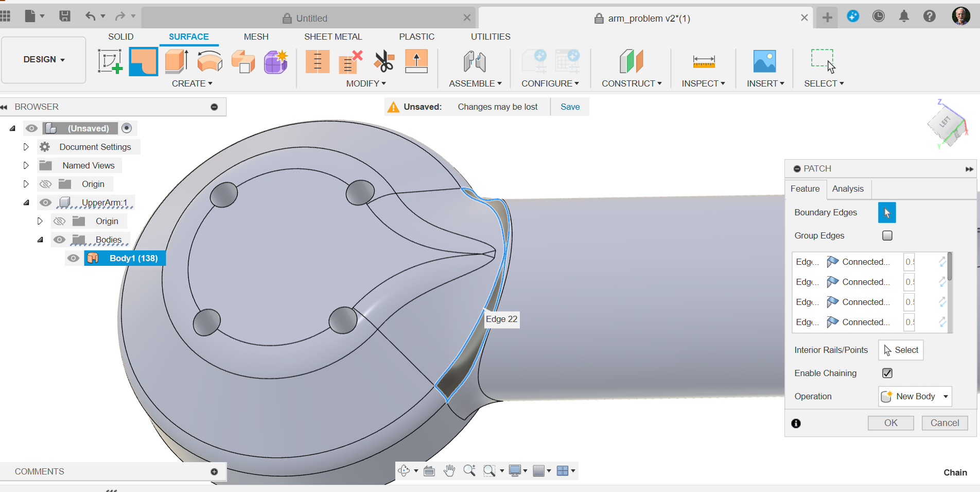Show the top-level Origin folder
Image resolution: width=980 pixels, height=492 pixels.
pos(45,184)
